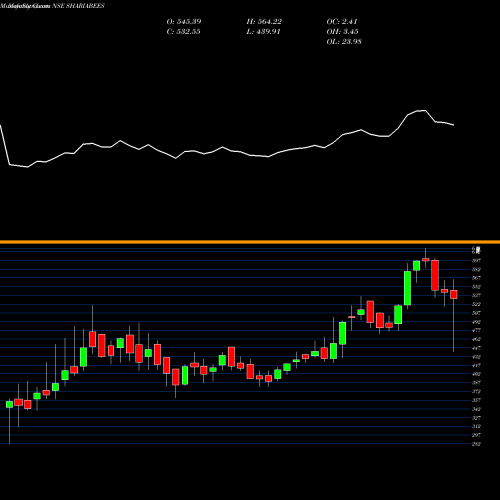Click the 282 price axis label
The height and width of the screenshot is (500, 500).
point(476,444)
